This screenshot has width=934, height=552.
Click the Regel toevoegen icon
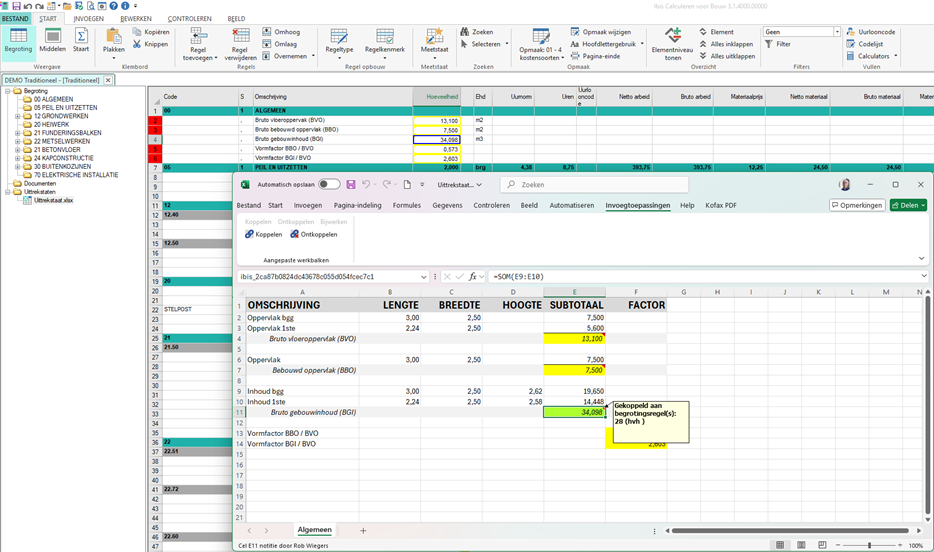[199, 39]
